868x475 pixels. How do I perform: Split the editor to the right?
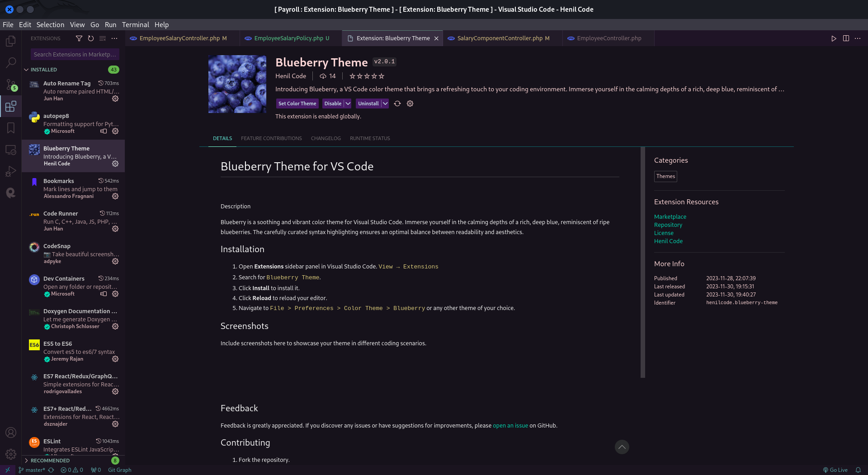[x=846, y=38]
